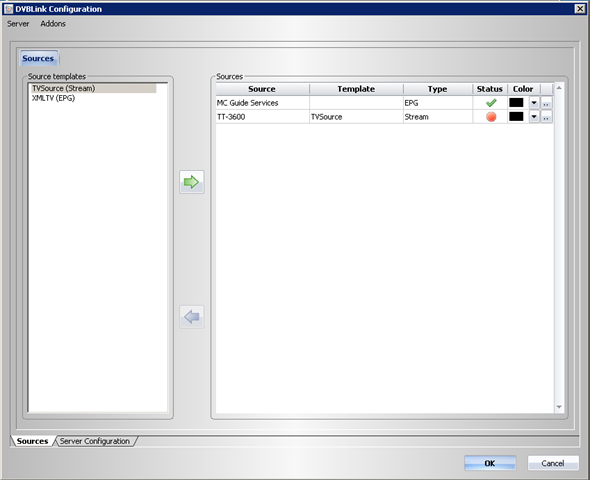The image size is (590, 480).
Task: Open the settings ellipsis button for TT-3600
Action: pos(546,117)
